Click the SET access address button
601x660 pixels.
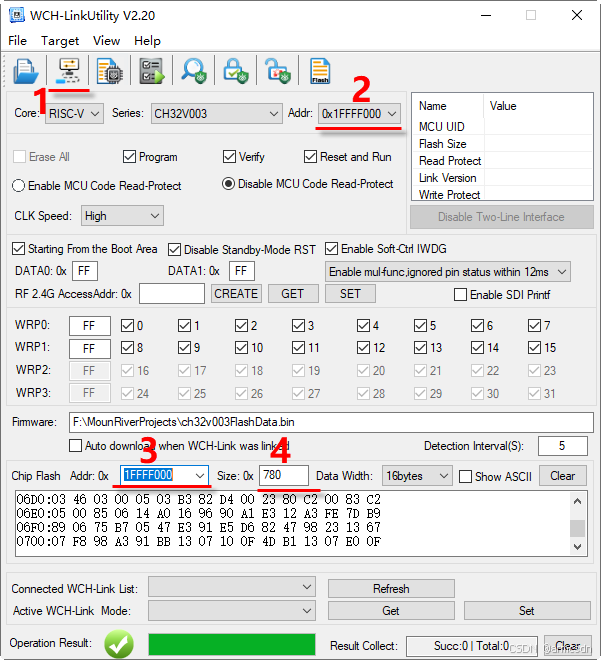coord(350,293)
